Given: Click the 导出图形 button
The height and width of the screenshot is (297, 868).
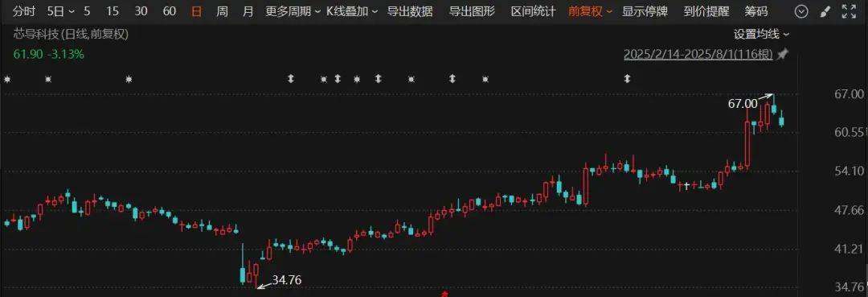Looking at the screenshot, I should tap(472, 11).
